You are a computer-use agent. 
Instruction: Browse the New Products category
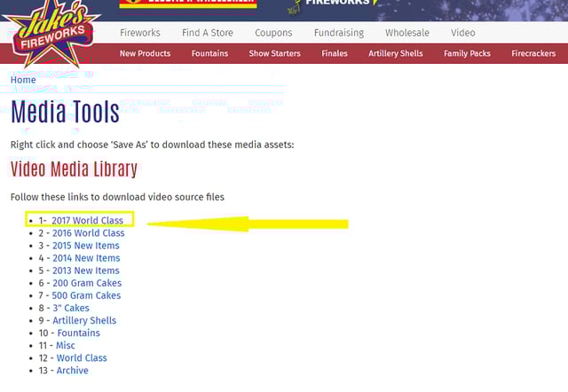pos(146,53)
